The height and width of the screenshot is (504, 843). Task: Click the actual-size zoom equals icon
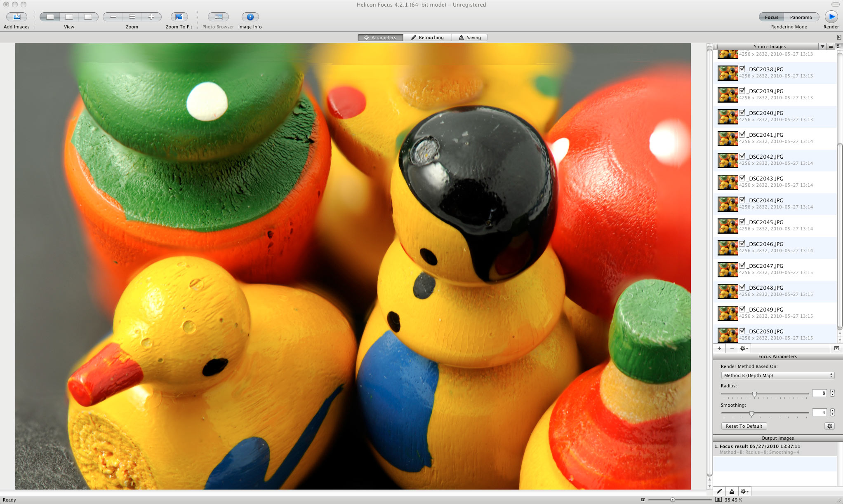(132, 17)
